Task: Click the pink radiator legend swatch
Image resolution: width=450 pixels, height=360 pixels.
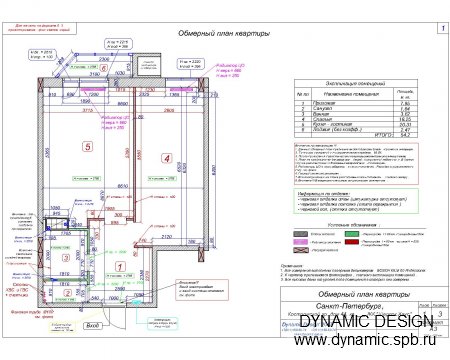Action: tap(300, 242)
